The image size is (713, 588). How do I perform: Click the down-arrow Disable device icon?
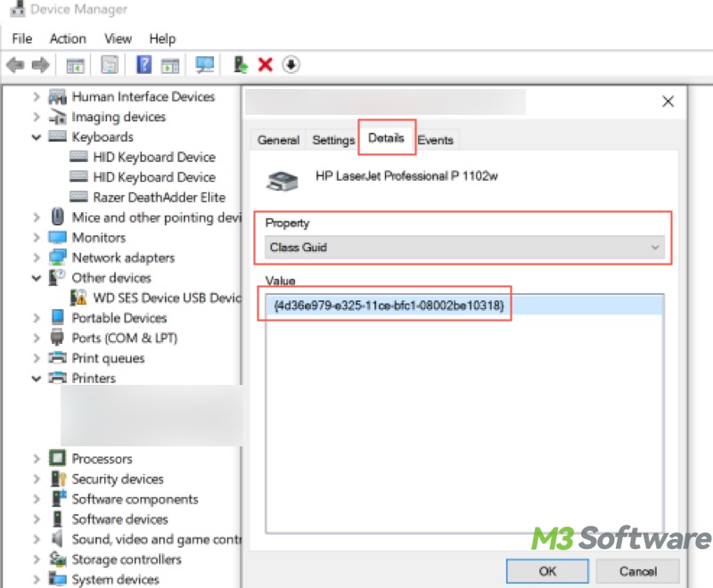point(291,64)
